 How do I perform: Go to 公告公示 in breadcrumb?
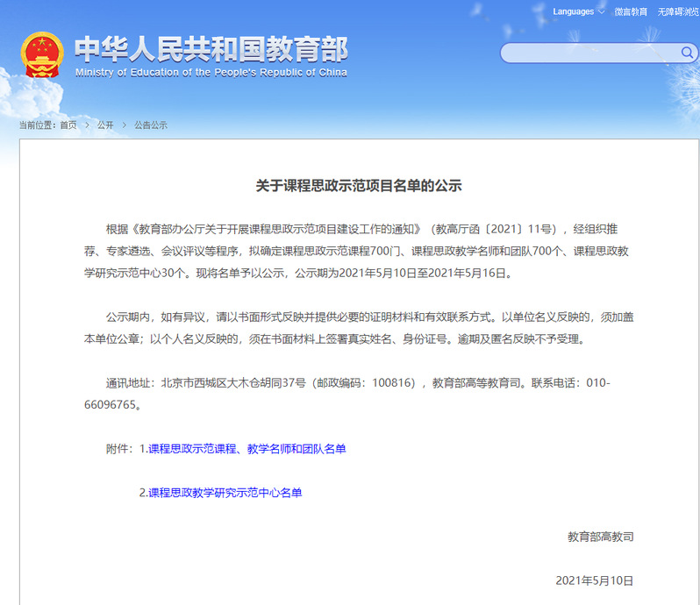point(151,125)
